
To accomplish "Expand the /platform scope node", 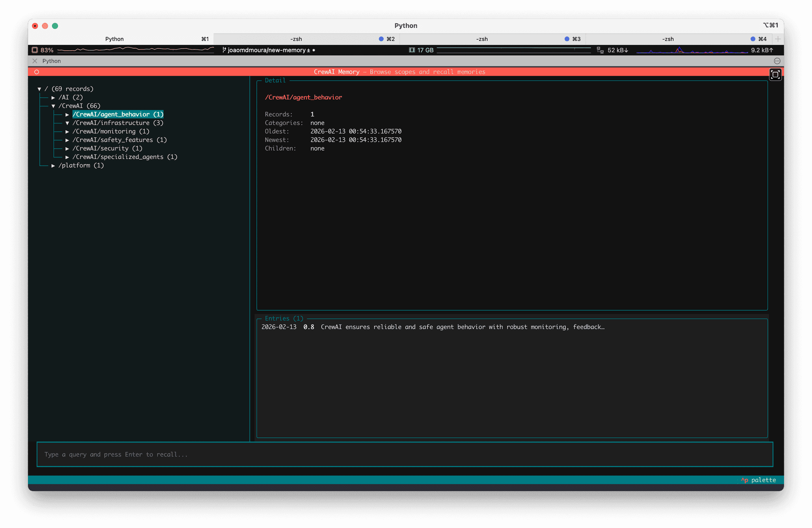I will coord(53,166).
